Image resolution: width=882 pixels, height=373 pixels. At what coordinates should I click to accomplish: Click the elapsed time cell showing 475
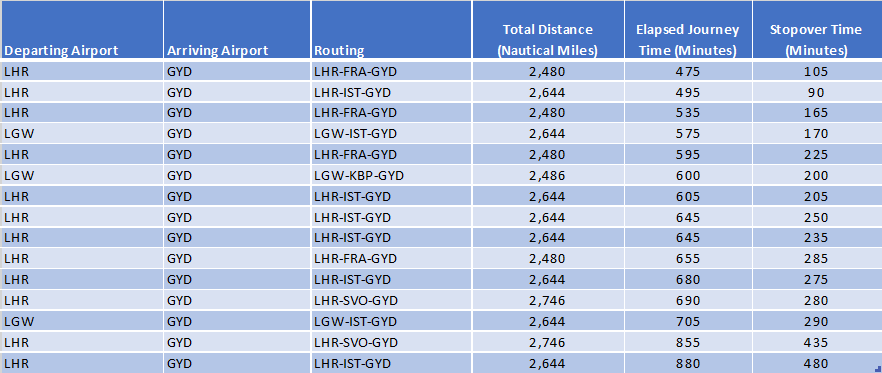point(688,71)
